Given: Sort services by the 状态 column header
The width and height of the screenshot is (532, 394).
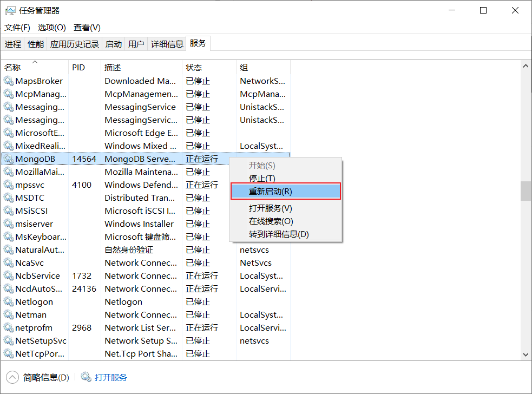Looking at the screenshot, I should [194, 67].
